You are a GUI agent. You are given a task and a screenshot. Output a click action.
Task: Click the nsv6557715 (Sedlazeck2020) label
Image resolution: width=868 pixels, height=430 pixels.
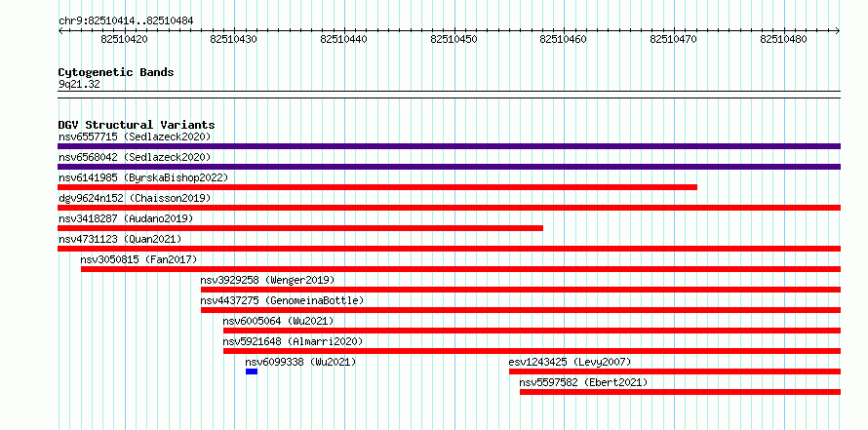pos(135,137)
